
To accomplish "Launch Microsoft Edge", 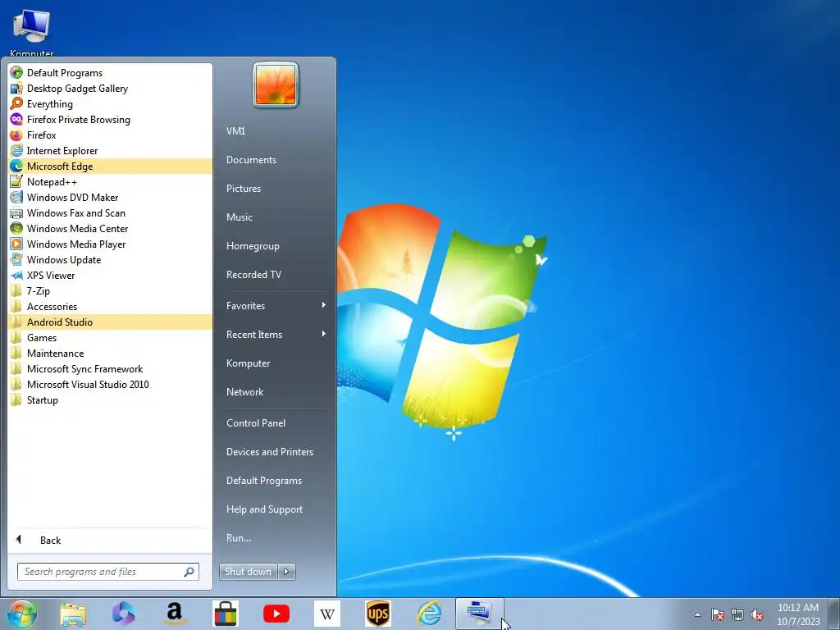I will 110,166.
